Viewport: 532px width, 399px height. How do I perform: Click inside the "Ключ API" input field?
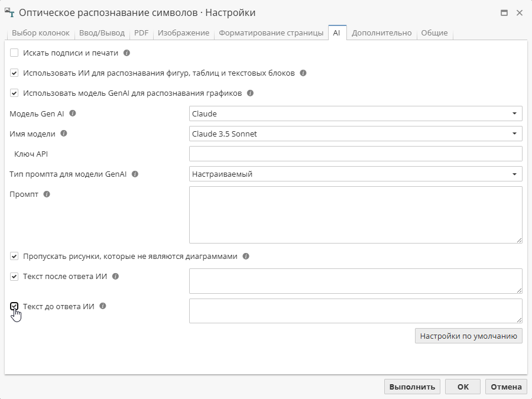[355, 154]
